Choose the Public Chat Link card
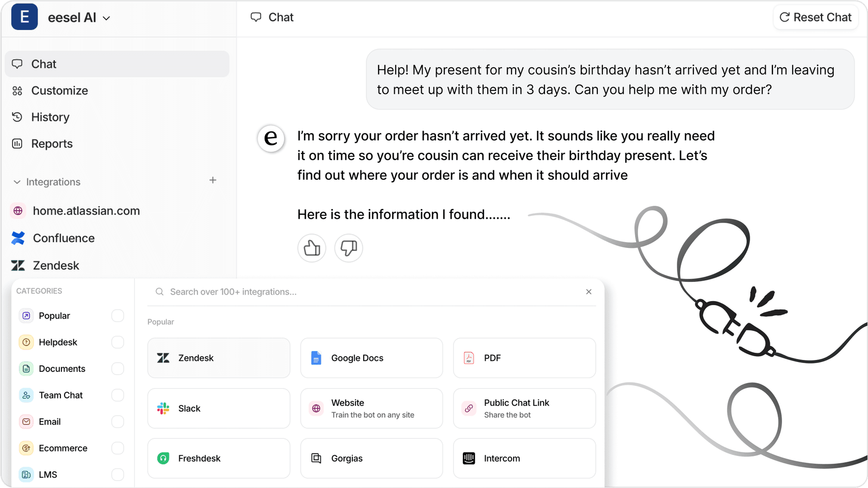This screenshot has height=488, width=868. pos(524,408)
